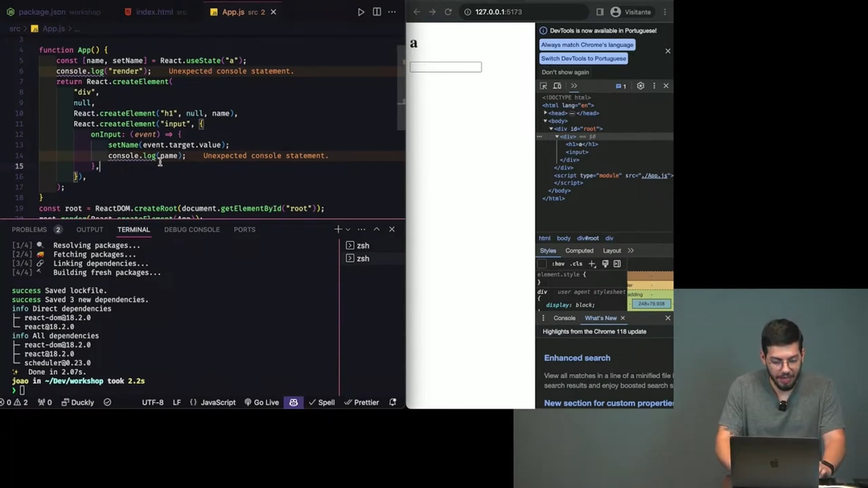Click the browser reload icon

click(x=448, y=12)
